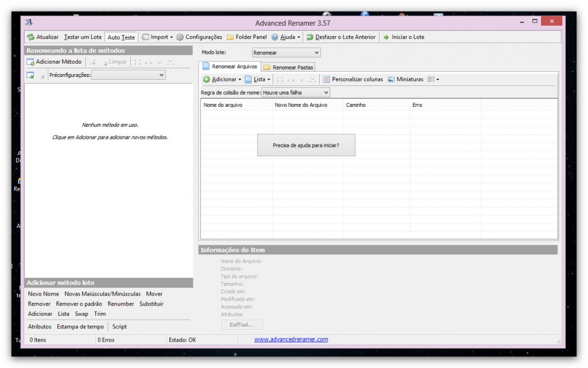Add the Estampa de tempo method
The width and height of the screenshot is (588, 368).
coord(80,327)
